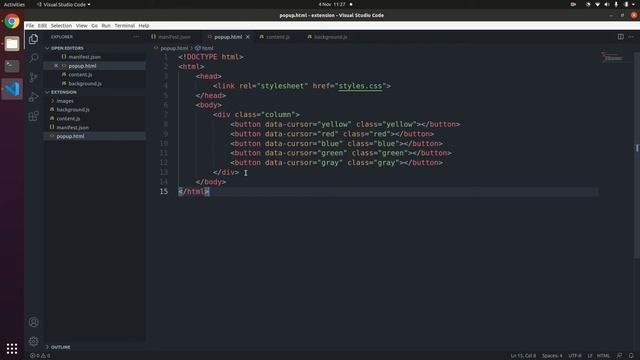Switch to the manifest.json tab
The width and height of the screenshot is (640, 360).
[x=174, y=37]
